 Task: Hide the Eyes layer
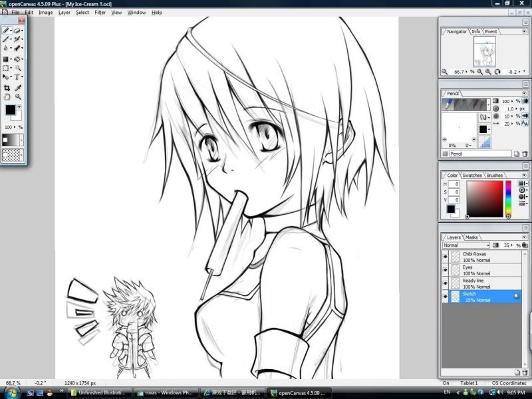pos(445,270)
